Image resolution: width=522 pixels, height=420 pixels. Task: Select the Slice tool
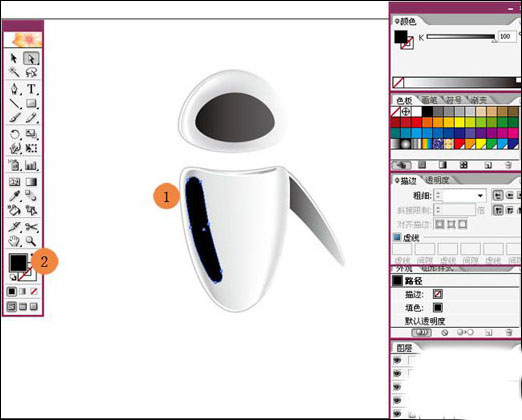point(14,227)
